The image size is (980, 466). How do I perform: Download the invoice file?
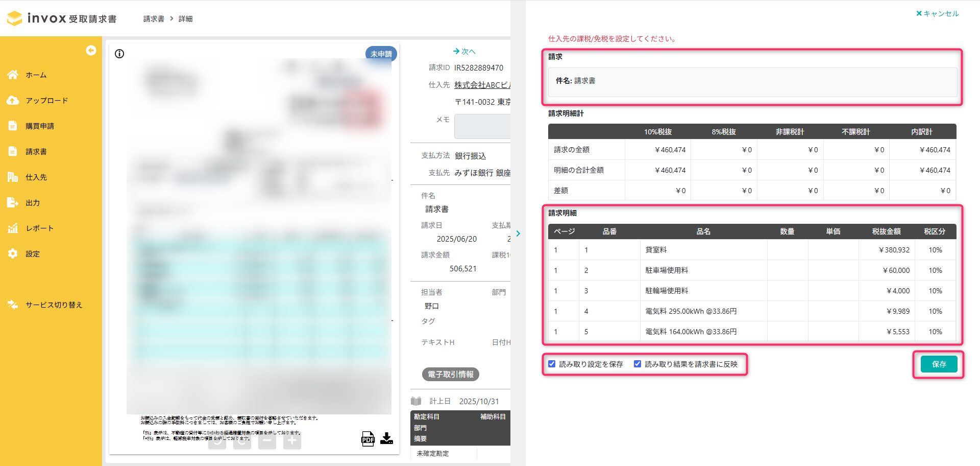click(x=387, y=438)
